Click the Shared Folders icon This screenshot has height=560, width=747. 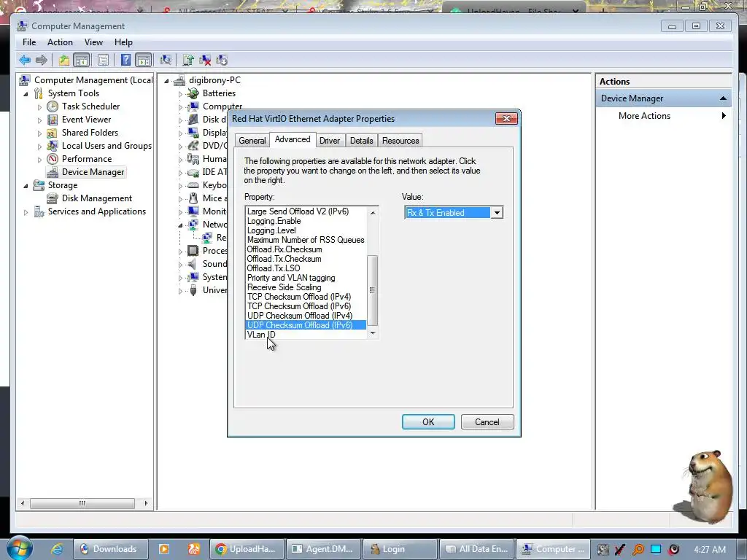pyautogui.click(x=53, y=133)
